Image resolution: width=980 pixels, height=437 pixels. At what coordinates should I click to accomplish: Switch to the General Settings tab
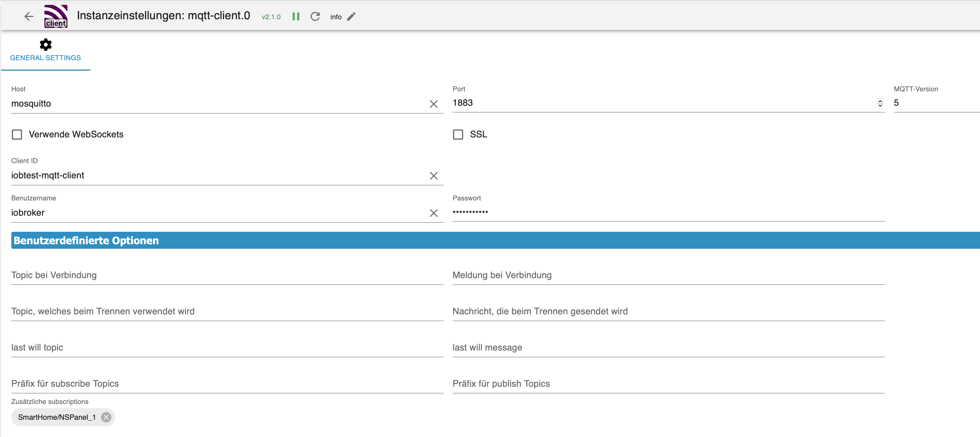tap(45, 57)
